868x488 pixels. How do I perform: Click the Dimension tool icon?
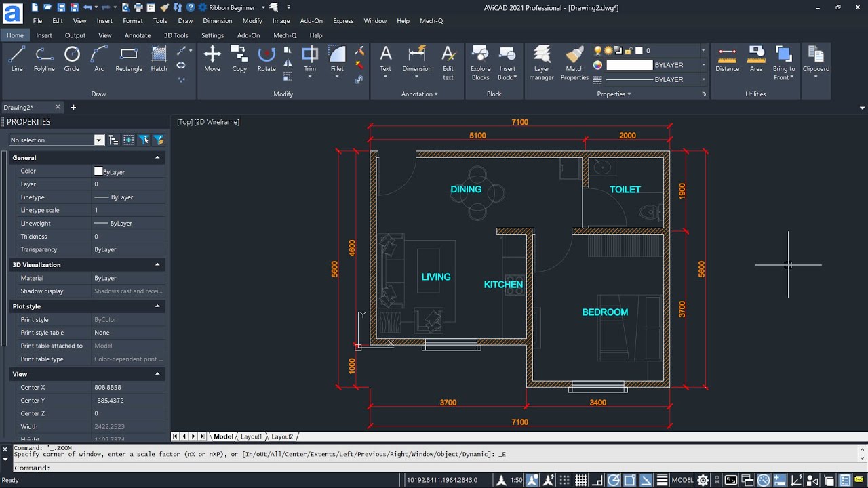point(417,54)
